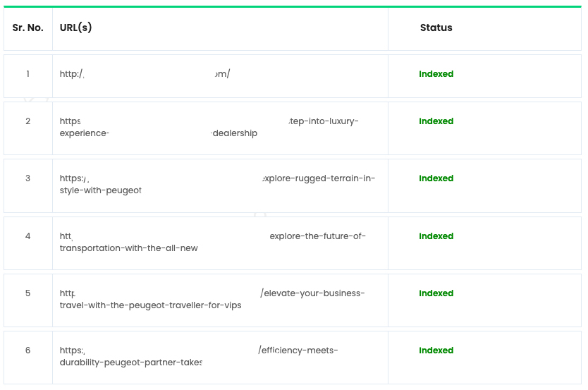Open the elevate-your-business-travel URL
This screenshot has height=390, width=588.
(x=212, y=299)
